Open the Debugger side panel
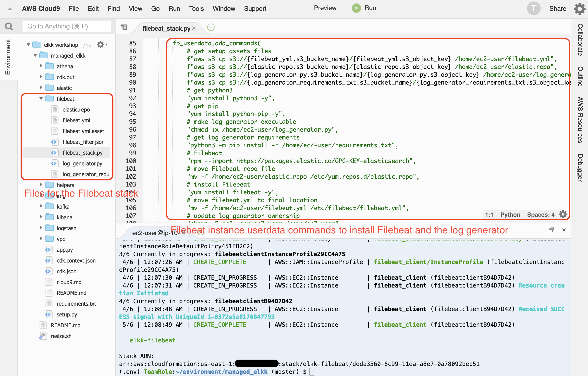The image size is (588, 376). [x=580, y=167]
